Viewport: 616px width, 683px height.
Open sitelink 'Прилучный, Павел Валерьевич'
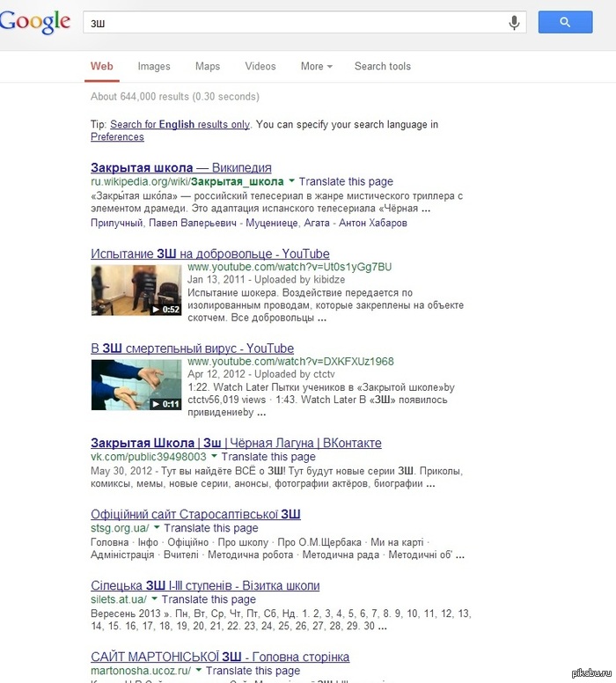[164, 223]
